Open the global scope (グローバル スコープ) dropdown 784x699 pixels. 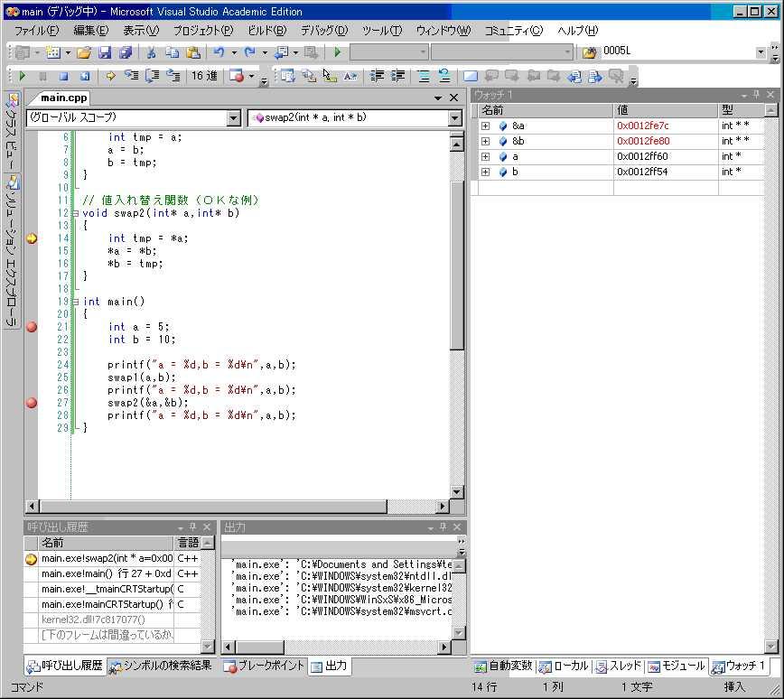pyautogui.click(x=234, y=118)
